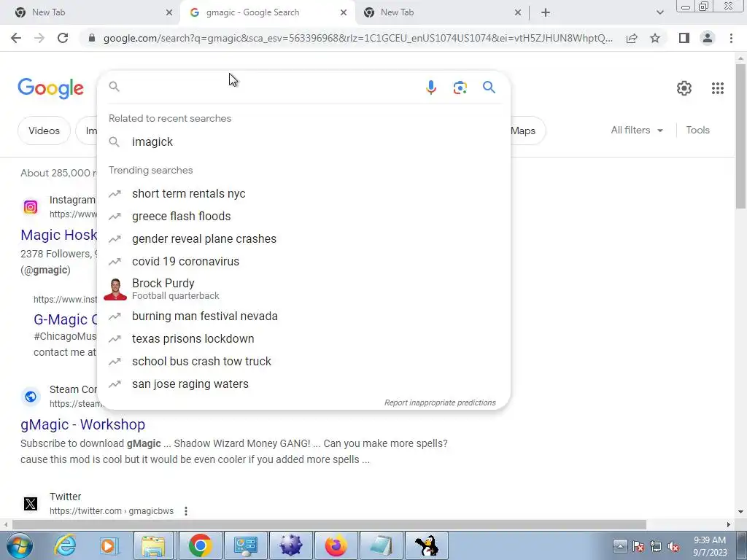This screenshot has height=560, width=747.
Task: Launch Internet Explorer from the taskbar
Action: (x=65, y=545)
